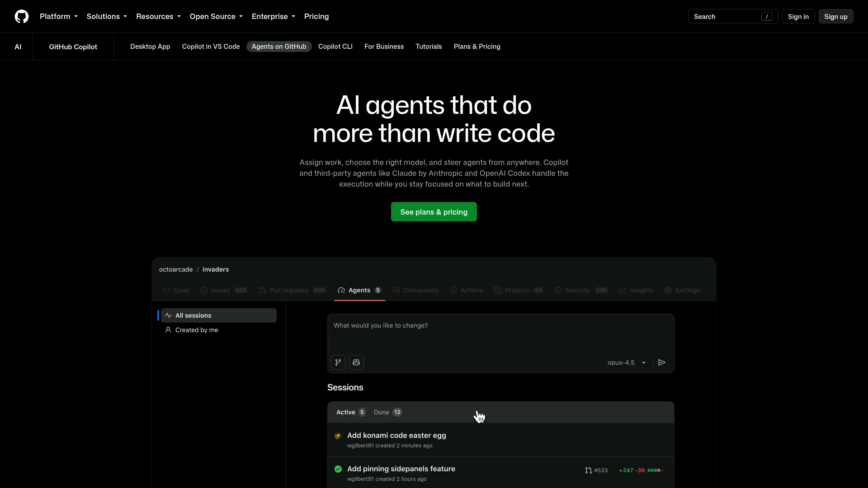Open Tutorials subnav item
Viewport: 868px width, 488px height.
coord(429,47)
